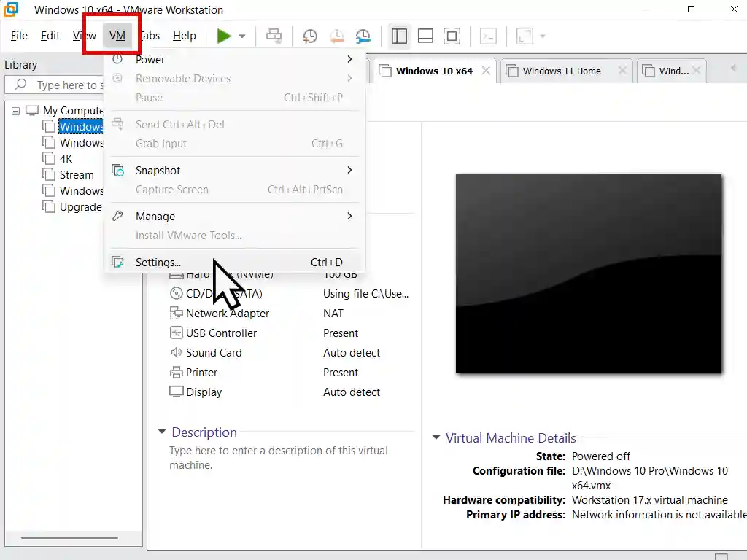
Task: Open the power options dropdown arrow
Action: (x=242, y=36)
